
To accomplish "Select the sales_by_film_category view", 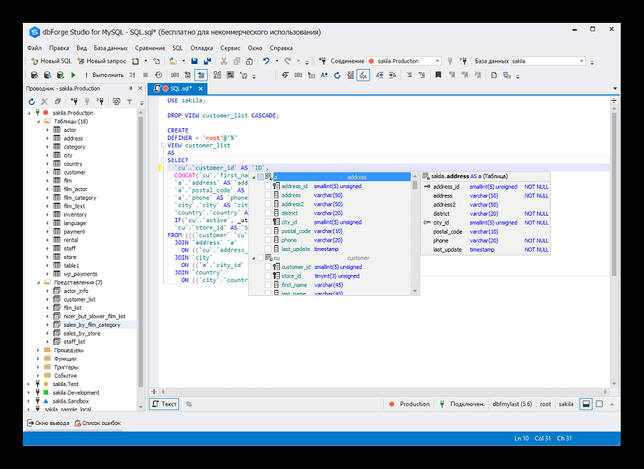I will point(92,325).
